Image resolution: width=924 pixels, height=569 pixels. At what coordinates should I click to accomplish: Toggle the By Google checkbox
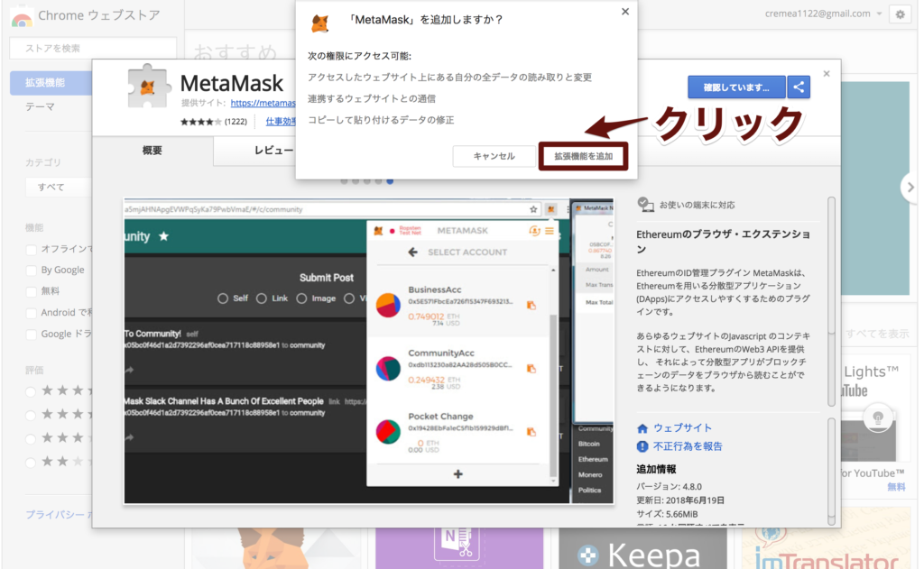(x=32, y=271)
